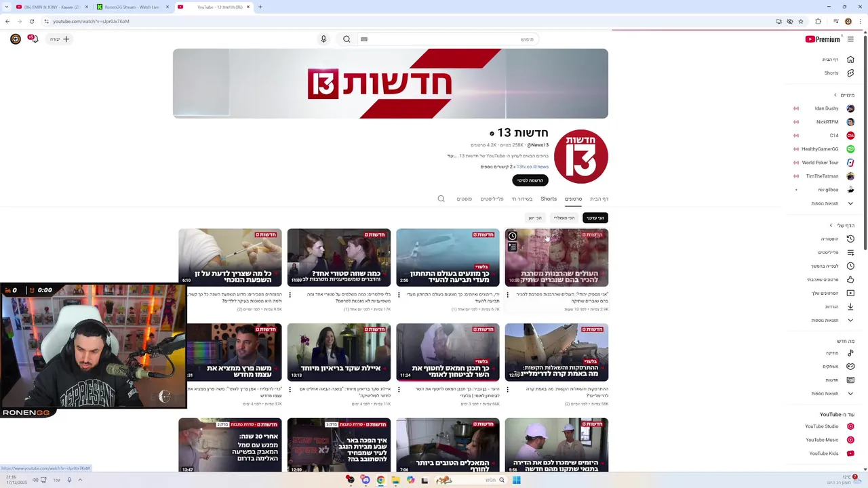Screen dimensions: 868x488
Task: Switch to the Videos channel tab
Action: 573,199
